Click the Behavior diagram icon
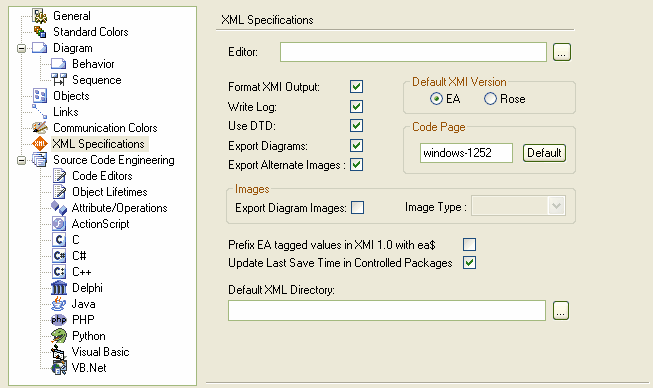The height and width of the screenshot is (388, 653). pyautogui.click(x=59, y=64)
